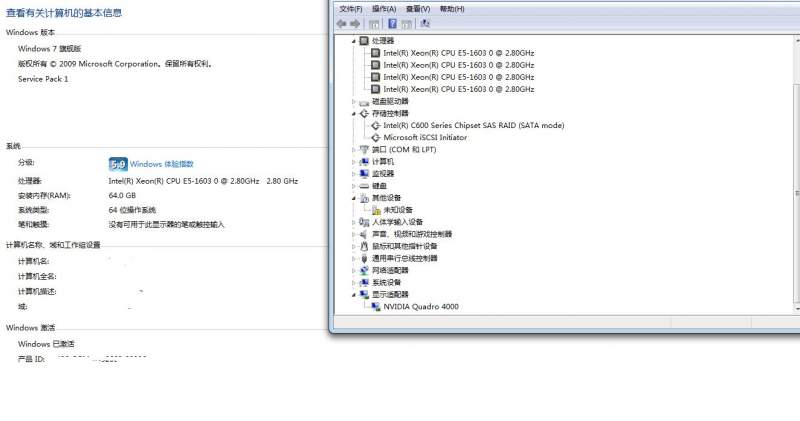Click the yellow warning icon of 未知设备
The height and width of the screenshot is (421, 800).
coord(376,210)
